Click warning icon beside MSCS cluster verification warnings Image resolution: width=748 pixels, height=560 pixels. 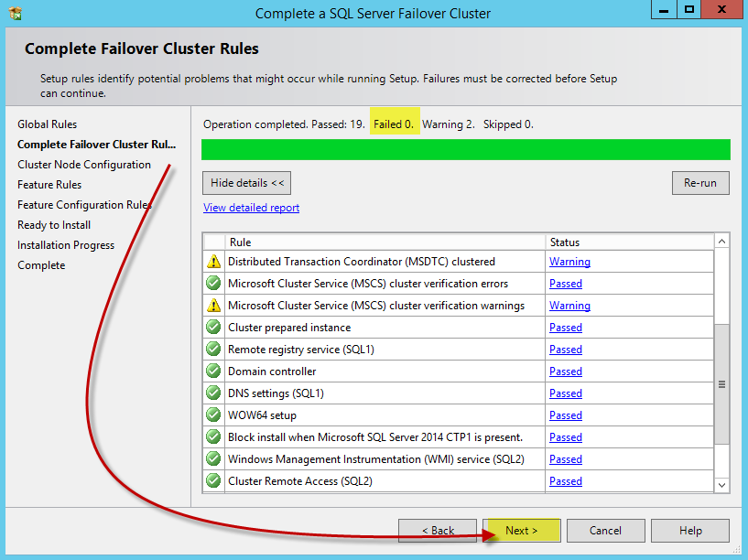click(213, 305)
